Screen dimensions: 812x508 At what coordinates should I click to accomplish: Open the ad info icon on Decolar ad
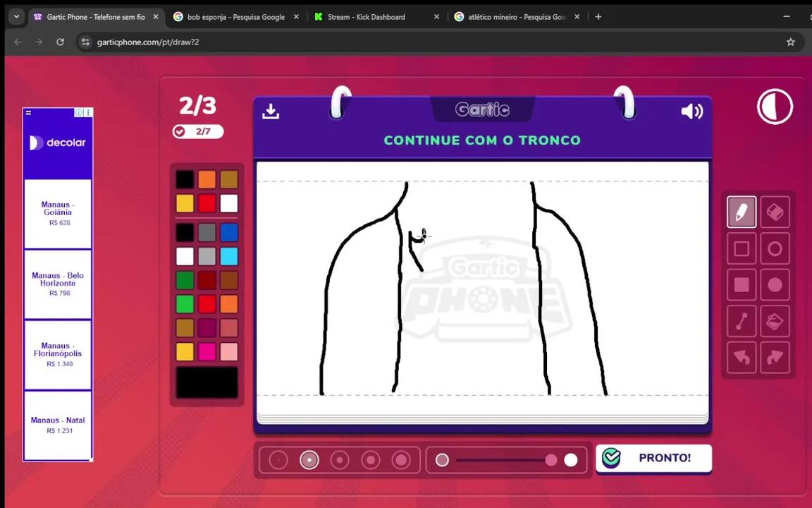[79, 112]
